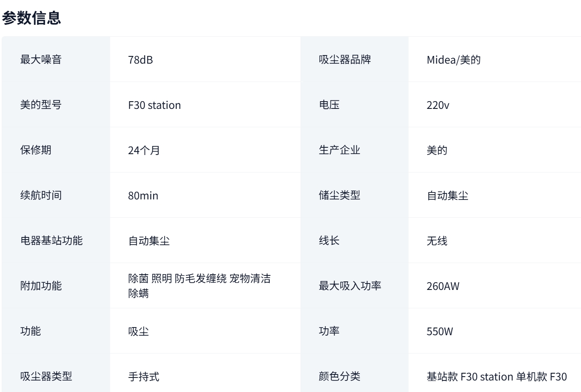Click the 220v value

(x=438, y=105)
